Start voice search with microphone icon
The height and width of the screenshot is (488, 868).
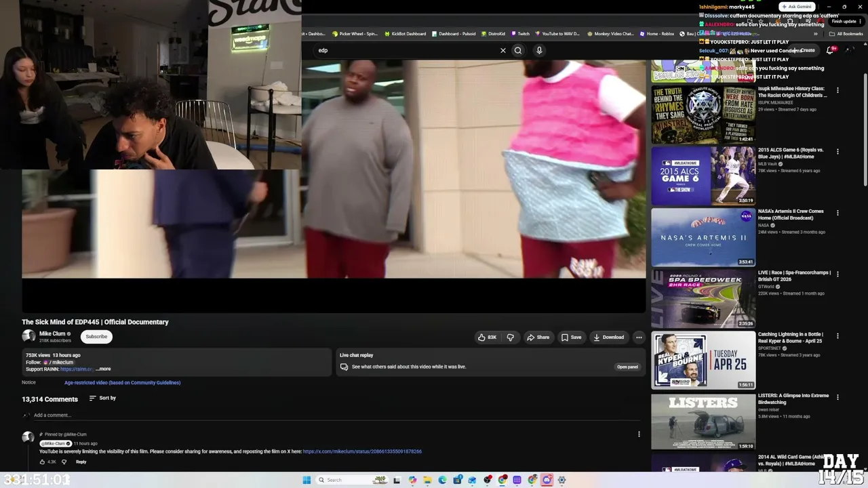click(539, 50)
